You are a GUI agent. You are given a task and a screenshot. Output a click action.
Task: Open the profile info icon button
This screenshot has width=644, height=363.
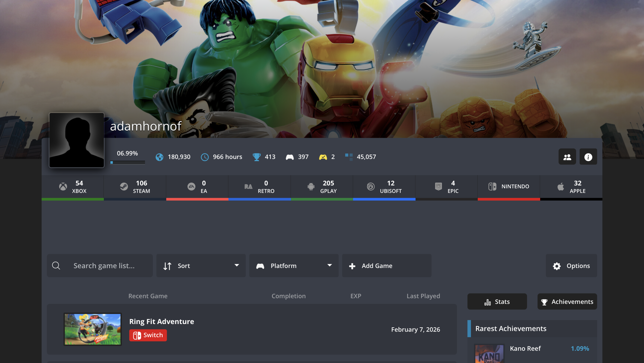click(588, 157)
